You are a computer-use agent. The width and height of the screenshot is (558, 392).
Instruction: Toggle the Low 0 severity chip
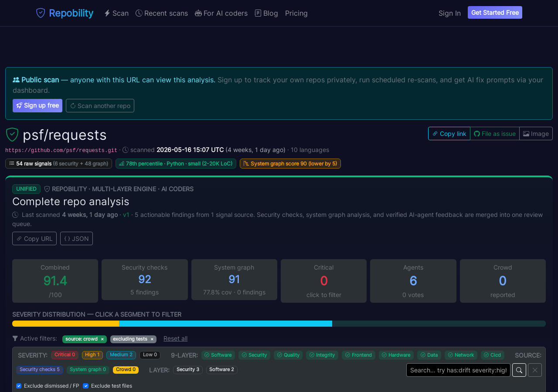(150, 355)
